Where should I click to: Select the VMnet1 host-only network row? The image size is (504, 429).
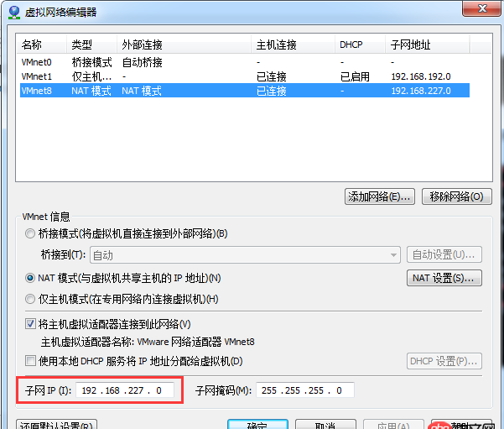click(x=37, y=76)
